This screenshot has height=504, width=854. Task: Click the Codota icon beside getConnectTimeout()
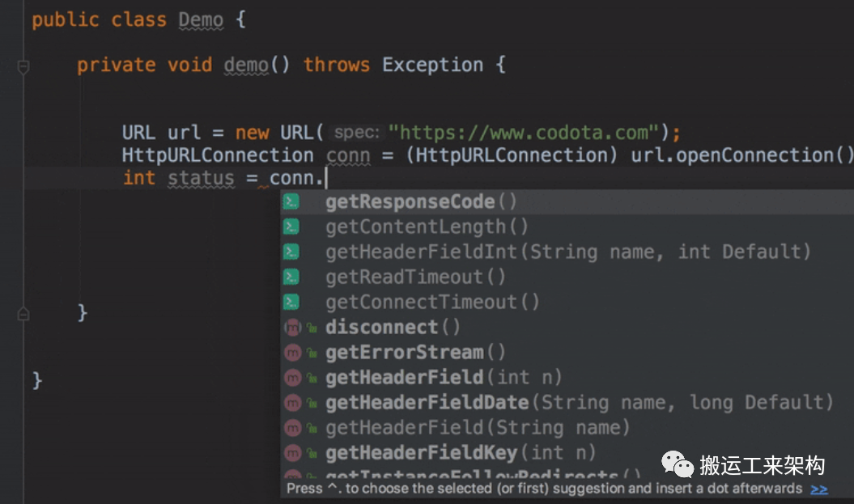292,302
